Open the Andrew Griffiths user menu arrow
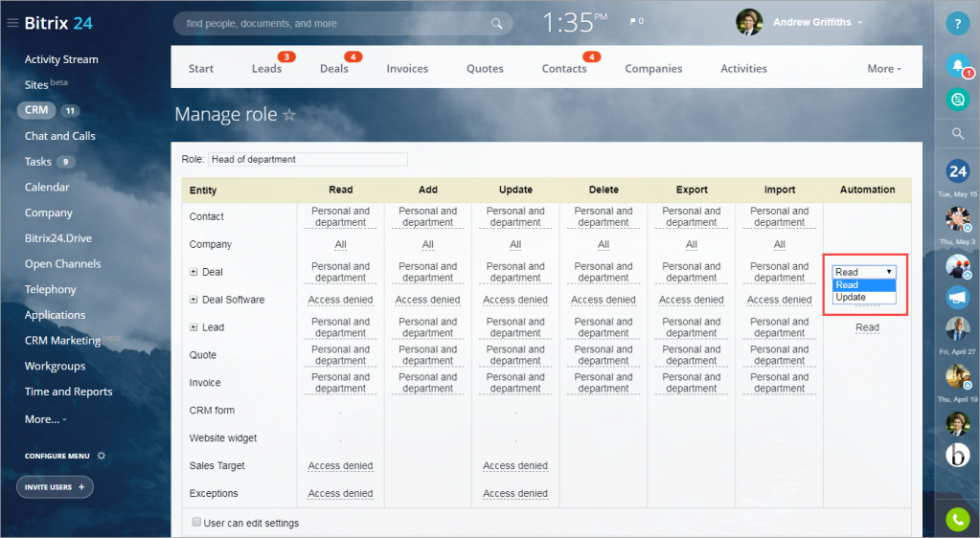The image size is (980, 538). [x=860, y=22]
